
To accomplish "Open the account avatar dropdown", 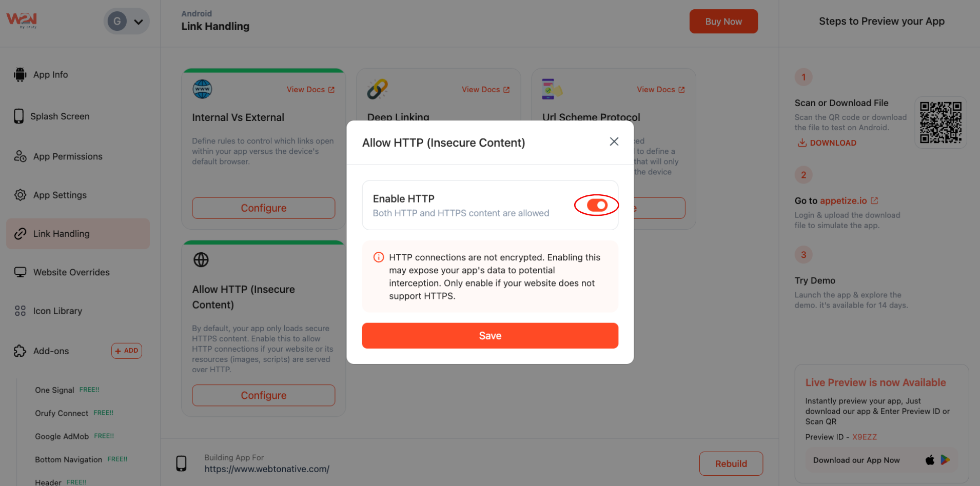I will pos(127,22).
